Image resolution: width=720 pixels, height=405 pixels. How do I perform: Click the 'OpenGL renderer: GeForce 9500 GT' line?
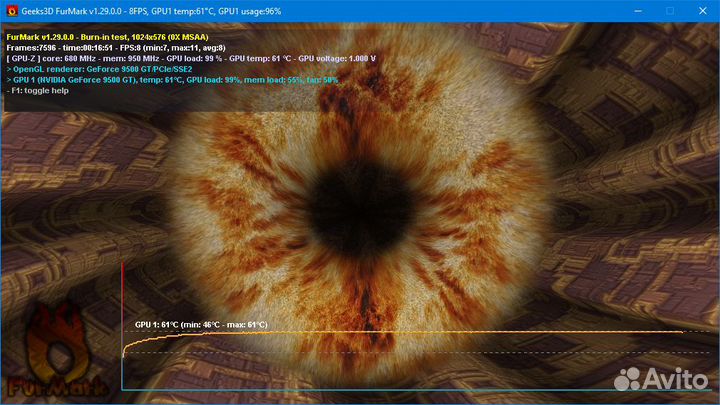point(99,69)
